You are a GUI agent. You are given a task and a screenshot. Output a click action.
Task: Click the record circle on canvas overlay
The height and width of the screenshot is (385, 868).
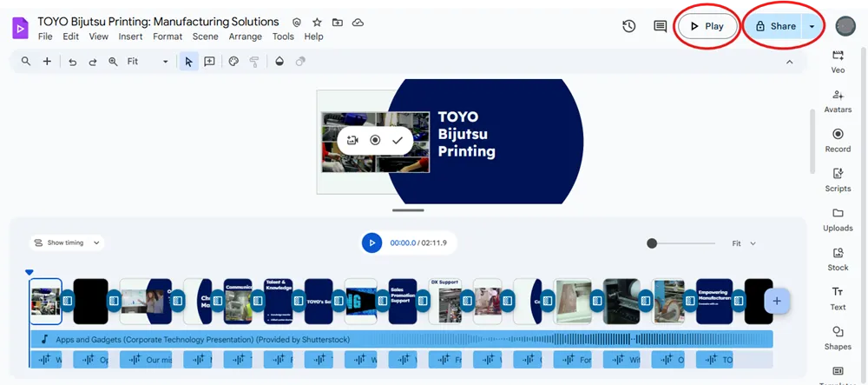pos(375,140)
